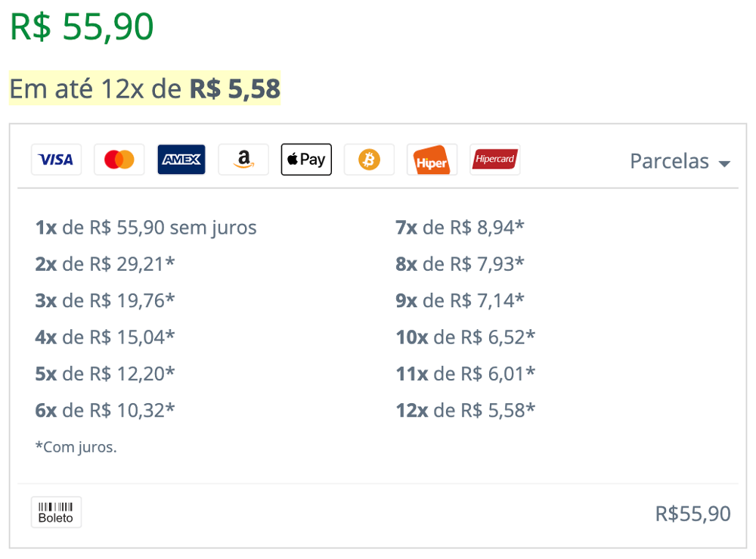The height and width of the screenshot is (559, 756).
Task: Click the Parcelas dropdown arrow
Action: point(724,164)
